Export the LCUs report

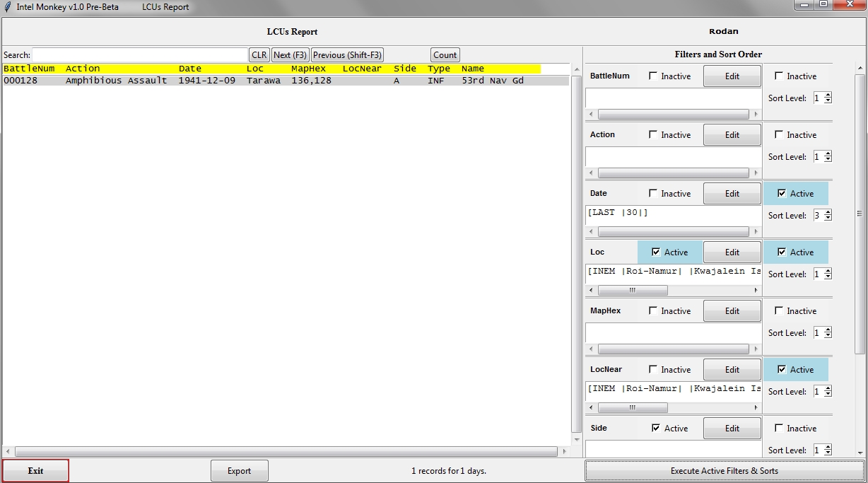click(239, 471)
